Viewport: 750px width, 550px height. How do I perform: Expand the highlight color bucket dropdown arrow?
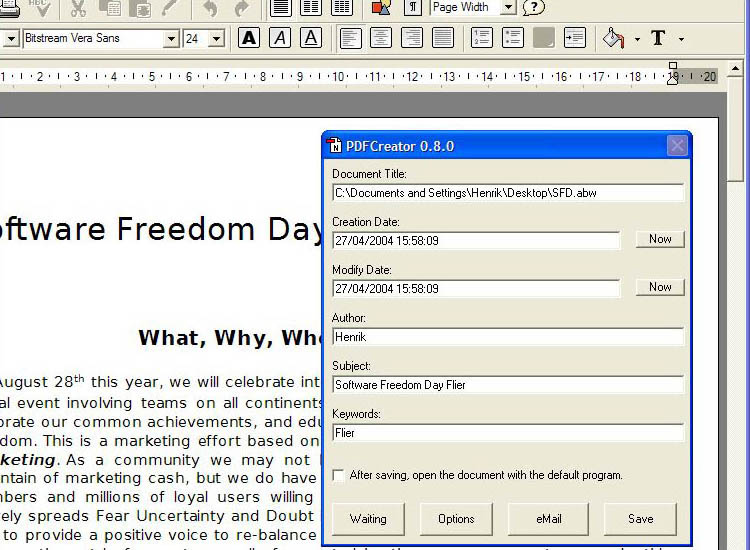637,40
